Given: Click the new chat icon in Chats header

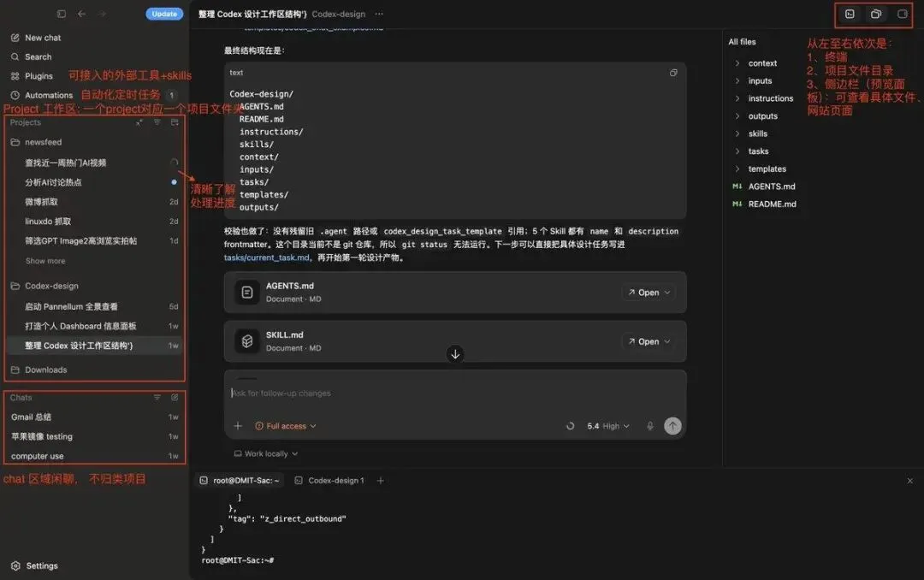Looking at the screenshot, I should (175, 397).
